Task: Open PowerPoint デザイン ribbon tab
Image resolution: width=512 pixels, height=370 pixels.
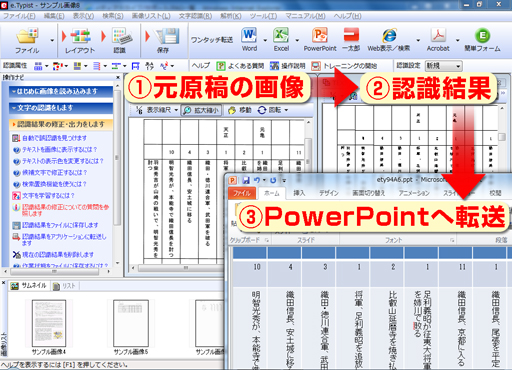Action: tap(329, 193)
